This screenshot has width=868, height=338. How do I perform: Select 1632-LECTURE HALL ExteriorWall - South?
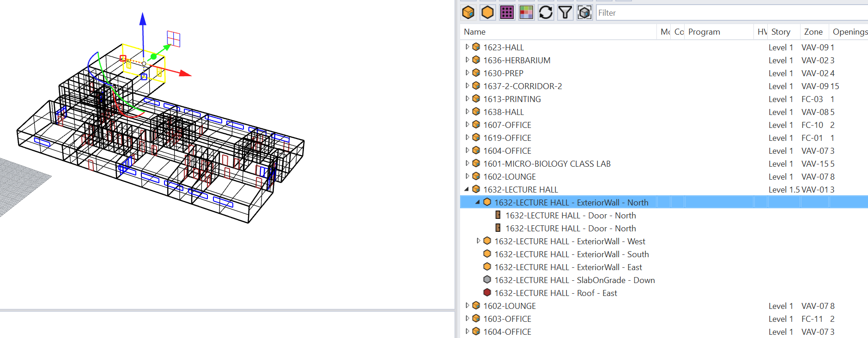point(571,254)
